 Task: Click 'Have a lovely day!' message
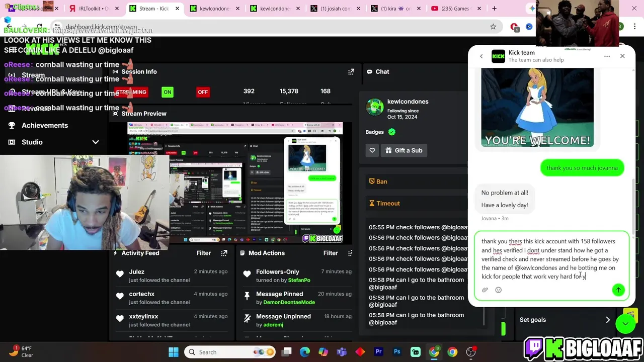[x=505, y=205]
